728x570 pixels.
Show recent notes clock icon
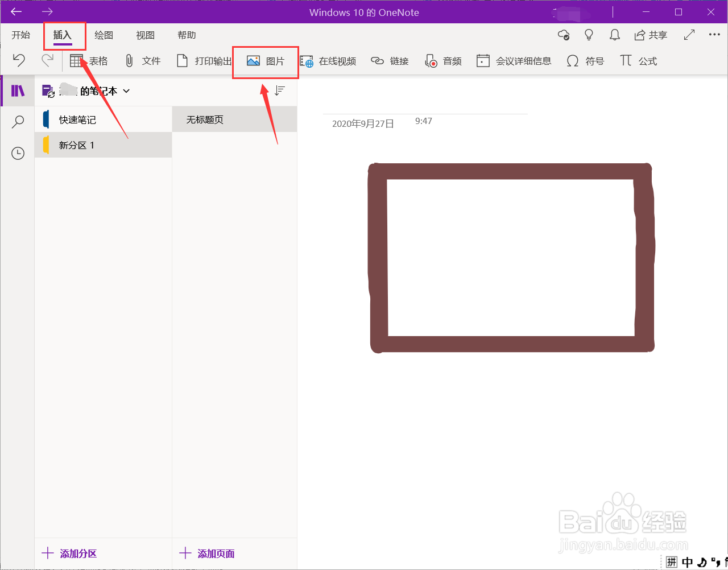click(x=18, y=153)
